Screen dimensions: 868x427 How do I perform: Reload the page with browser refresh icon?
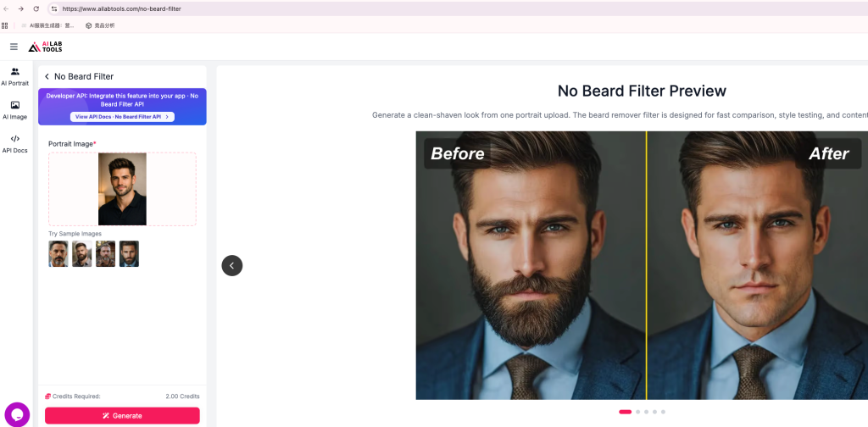(x=36, y=8)
